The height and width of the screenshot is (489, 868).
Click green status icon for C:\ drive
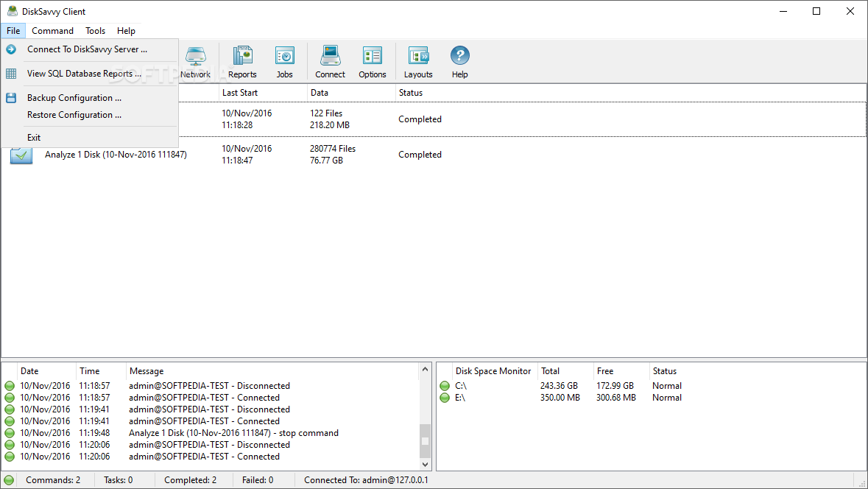click(x=445, y=386)
